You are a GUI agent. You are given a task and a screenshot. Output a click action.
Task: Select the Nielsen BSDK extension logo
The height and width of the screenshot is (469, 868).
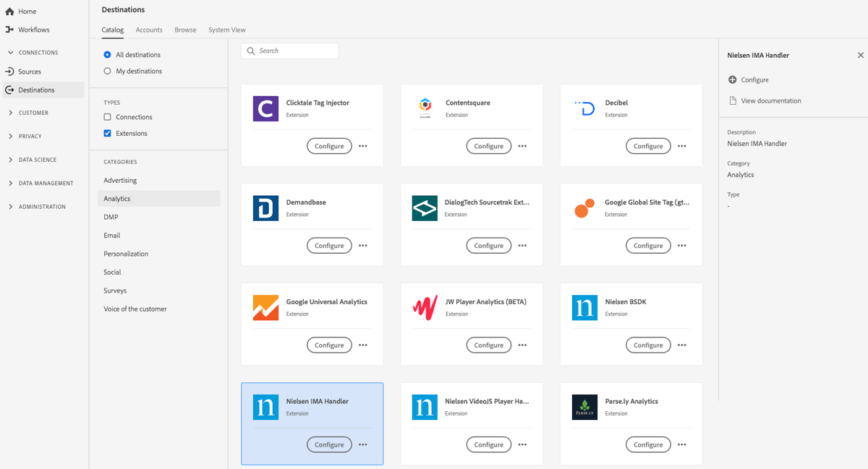tap(584, 307)
